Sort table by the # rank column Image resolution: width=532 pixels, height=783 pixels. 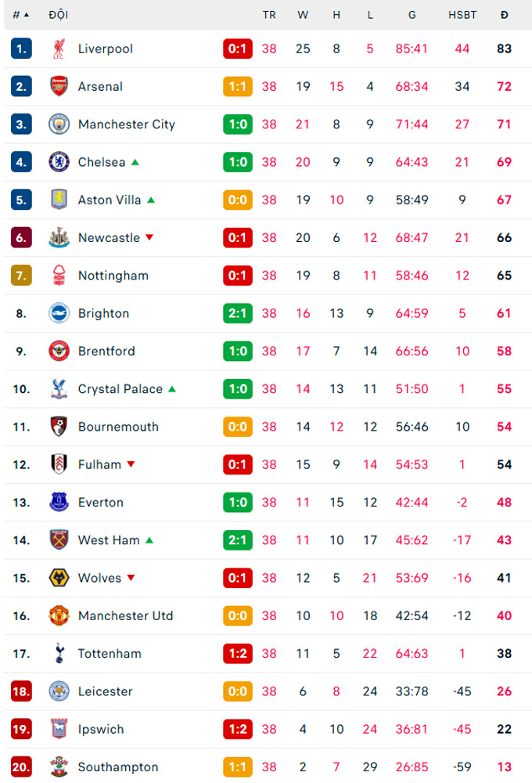click(x=20, y=15)
